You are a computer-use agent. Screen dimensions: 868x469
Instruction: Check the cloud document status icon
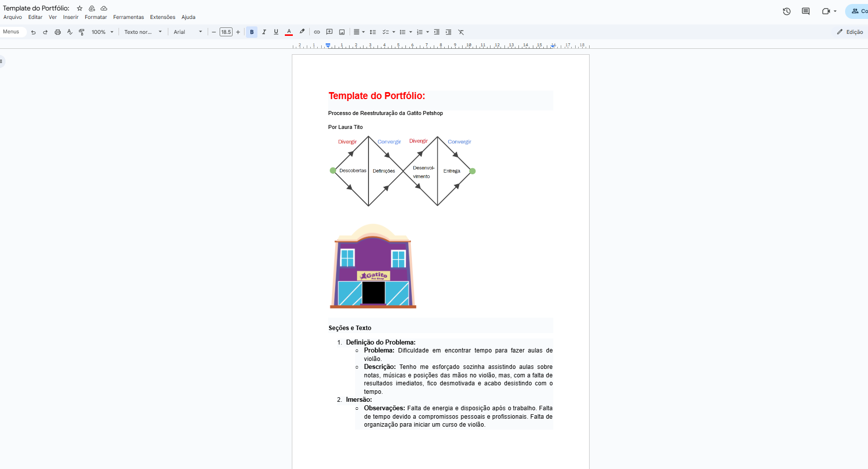pos(104,8)
